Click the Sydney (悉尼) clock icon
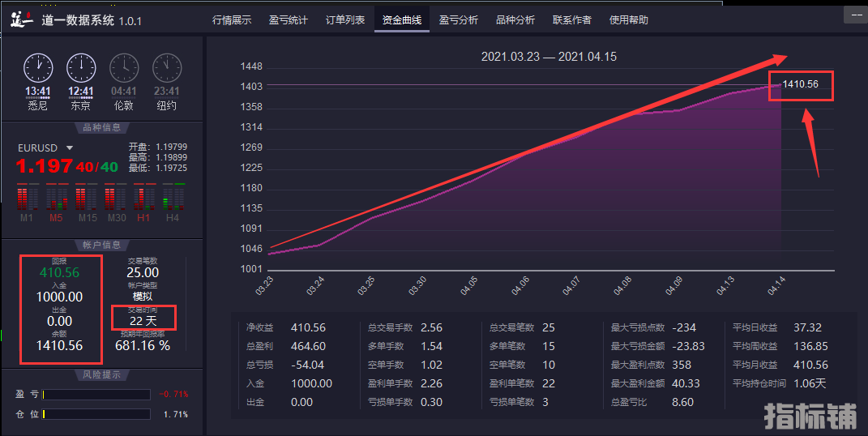The width and height of the screenshot is (868, 436). pos(37,69)
